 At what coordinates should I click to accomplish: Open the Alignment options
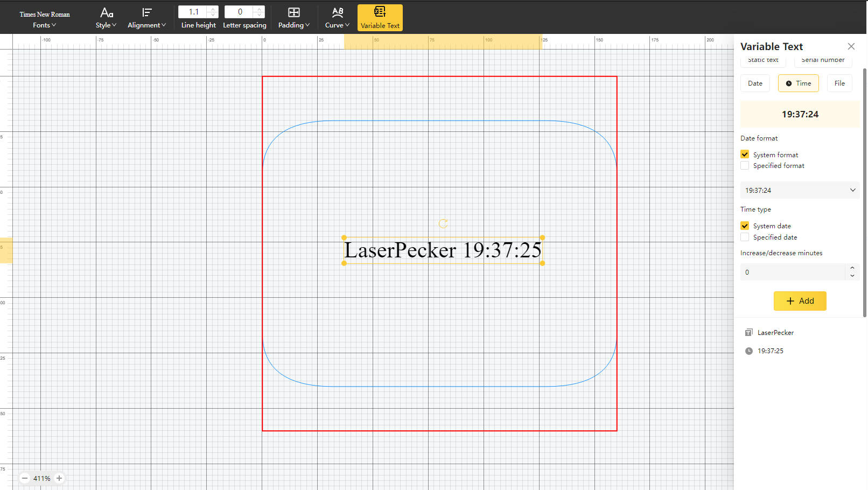click(x=146, y=18)
